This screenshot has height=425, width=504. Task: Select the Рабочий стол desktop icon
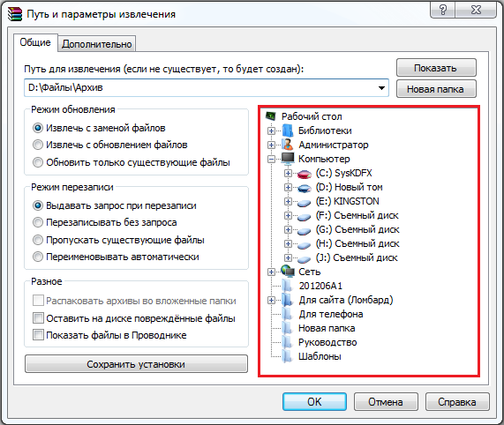pos(271,116)
